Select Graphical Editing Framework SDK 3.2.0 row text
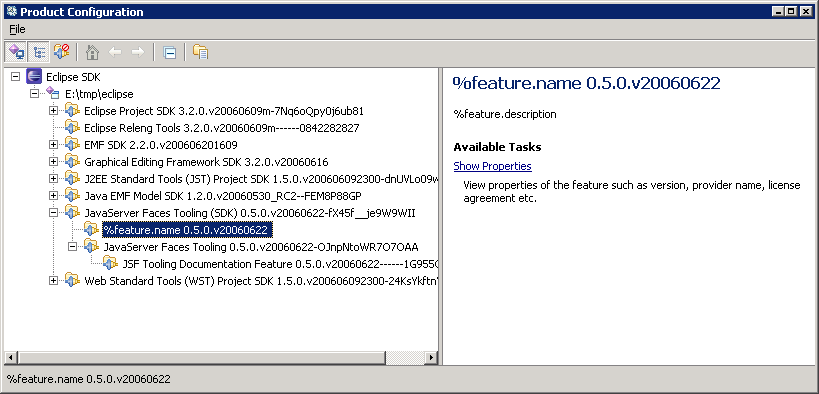The height and width of the screenshot is (394, 819). 206,162
